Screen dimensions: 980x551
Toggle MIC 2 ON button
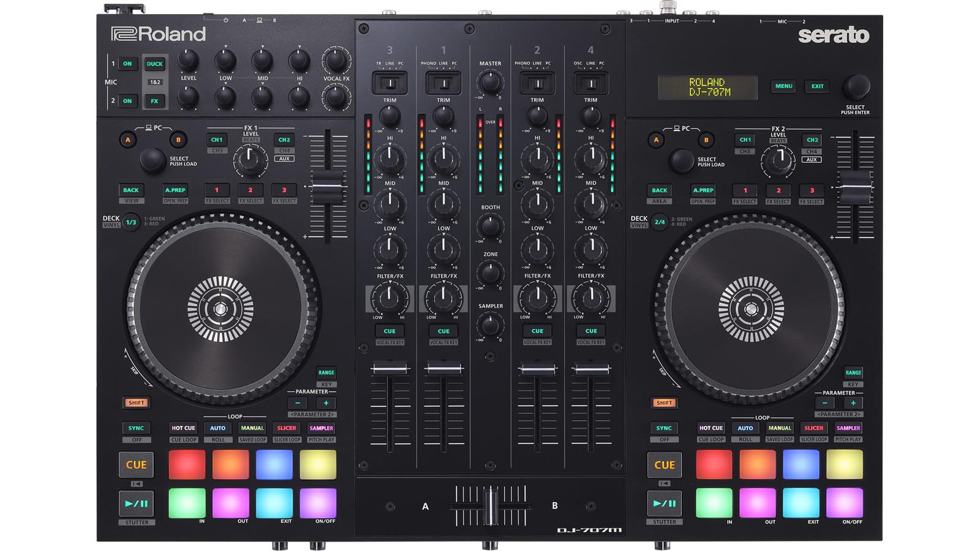coord(127,101)
